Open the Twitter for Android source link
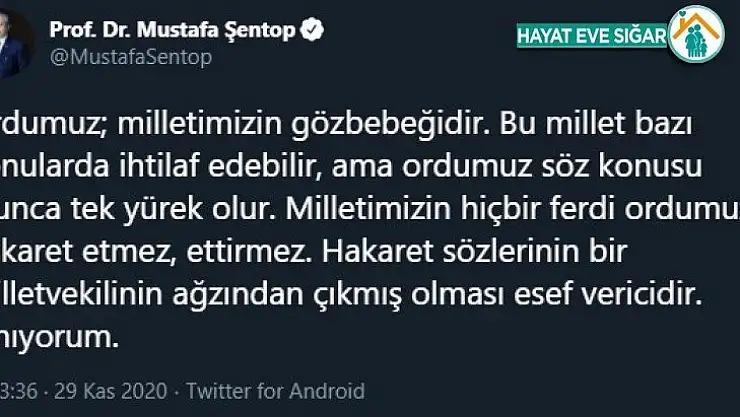This screenshot has width=740, height=417. coord(275,390)
